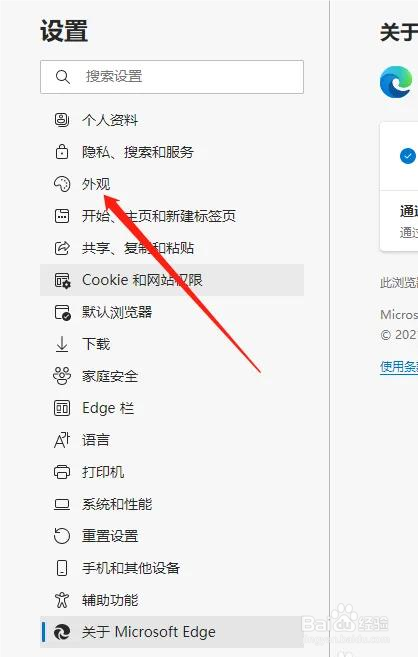Click the phone icon for 手机和其他设备
The image size is (418, 657).
click(x=62, y=568)
